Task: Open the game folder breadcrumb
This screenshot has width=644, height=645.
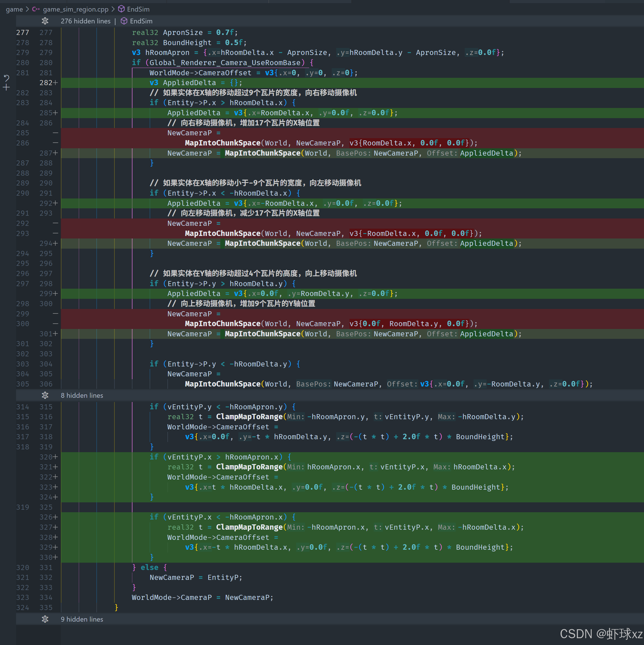Action: [x=14, y=9]
